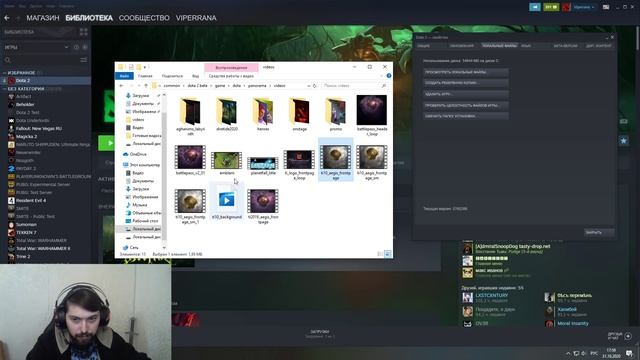Click verify integrity of game files button
Viewport: 640px width, 360px height.
click(466, 105)
